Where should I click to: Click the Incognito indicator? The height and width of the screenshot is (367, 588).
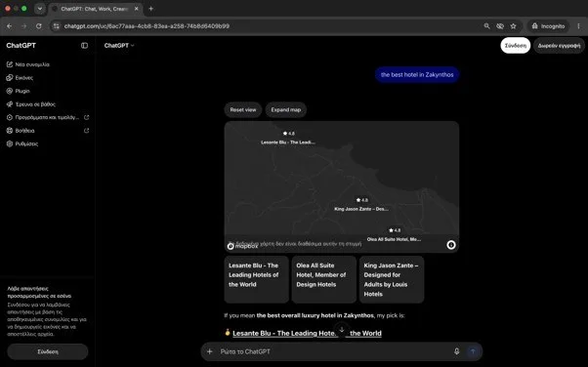[548, 26]
